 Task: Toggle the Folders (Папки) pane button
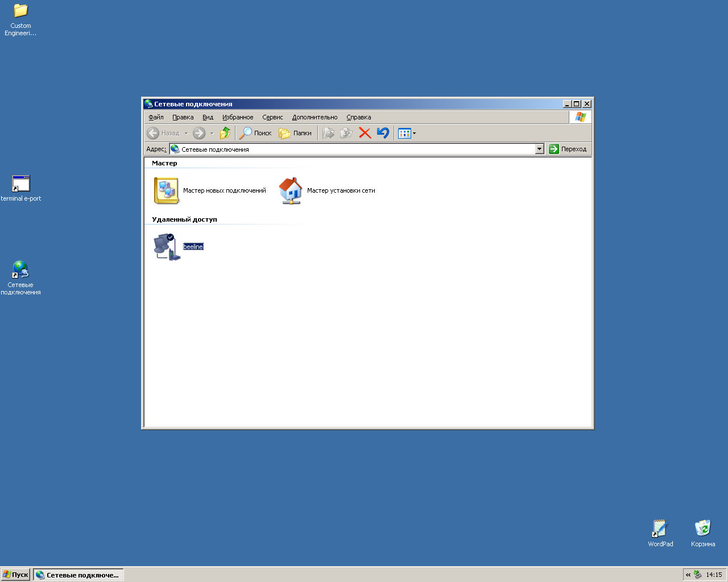click(x=295, y=133)
